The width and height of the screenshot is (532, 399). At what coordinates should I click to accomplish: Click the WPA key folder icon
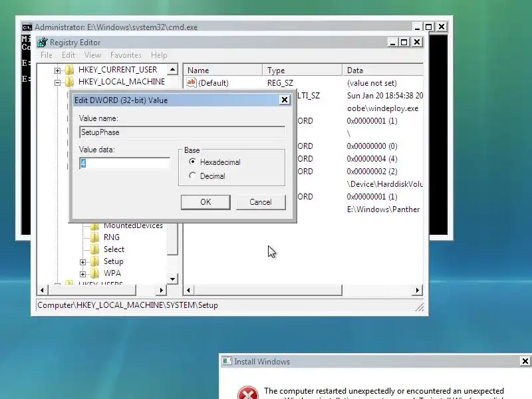pos(95,273)
